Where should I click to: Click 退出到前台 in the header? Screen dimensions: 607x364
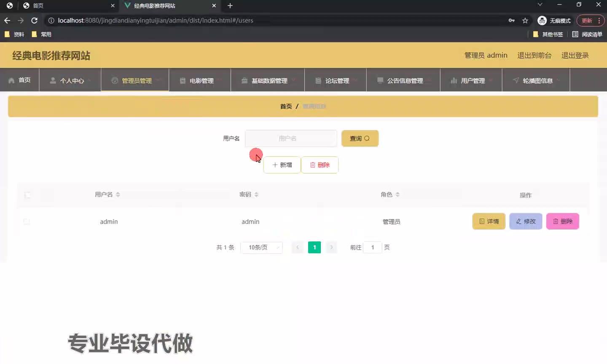534,55
